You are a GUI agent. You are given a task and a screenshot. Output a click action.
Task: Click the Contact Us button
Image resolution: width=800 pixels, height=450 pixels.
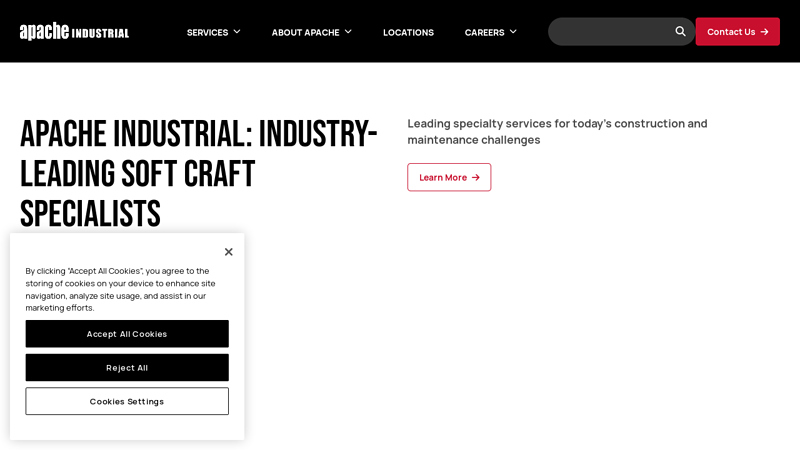pos(737,32)
